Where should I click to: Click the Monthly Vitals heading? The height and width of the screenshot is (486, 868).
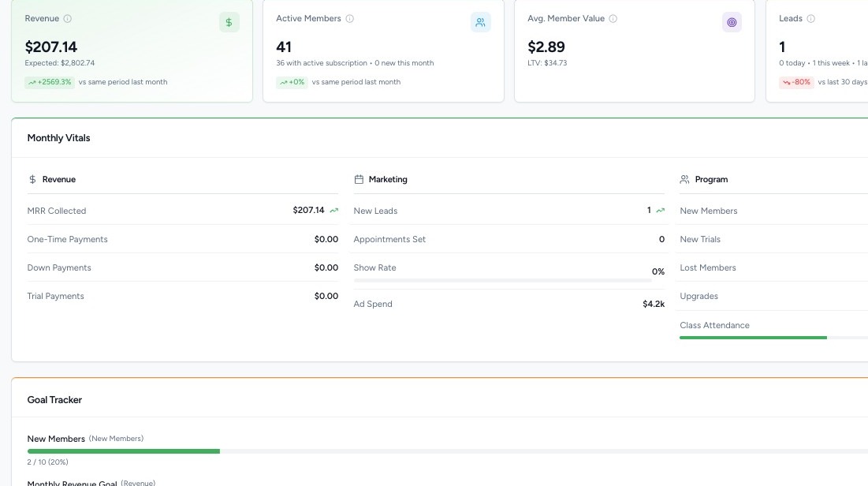[x=58, y=138]
